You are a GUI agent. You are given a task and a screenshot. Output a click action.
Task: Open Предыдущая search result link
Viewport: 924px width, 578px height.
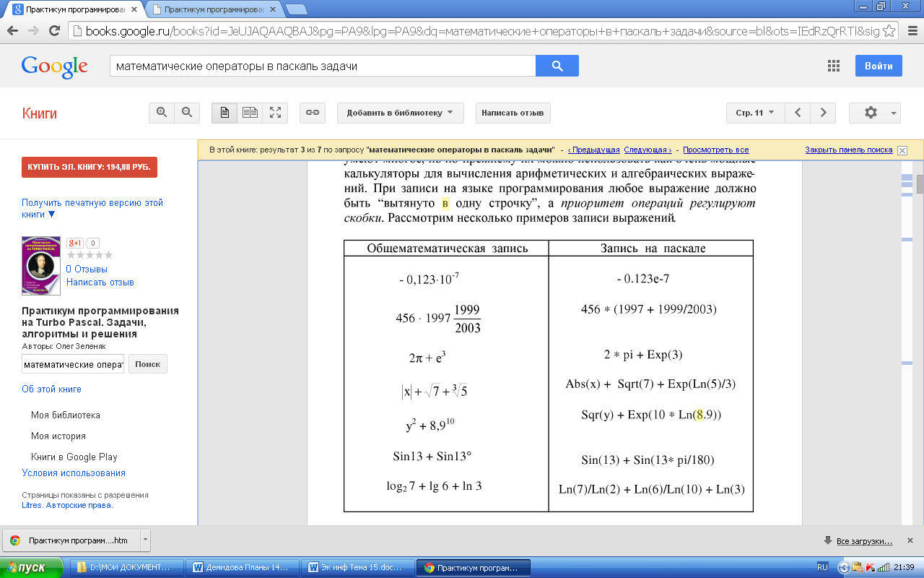[594, 150]
